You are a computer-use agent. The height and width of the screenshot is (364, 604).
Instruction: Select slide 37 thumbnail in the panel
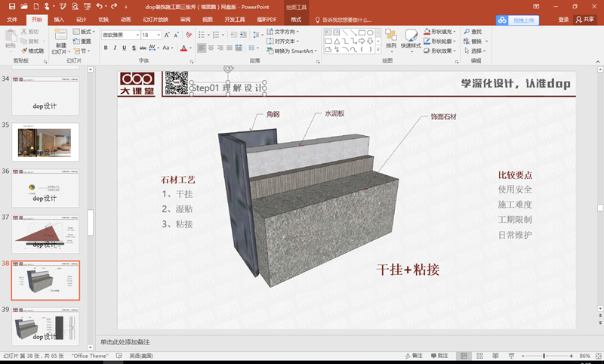[45, 234]
